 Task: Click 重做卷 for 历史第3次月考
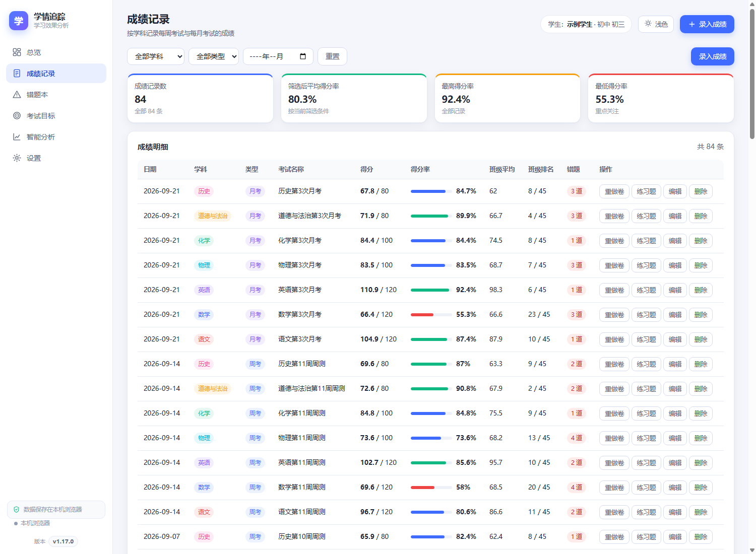pyautogui.click(x=614, y=191)
